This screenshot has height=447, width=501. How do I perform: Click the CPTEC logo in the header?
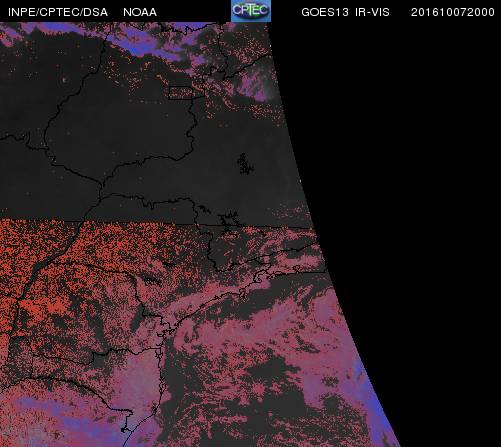click(x=251, y=11)
